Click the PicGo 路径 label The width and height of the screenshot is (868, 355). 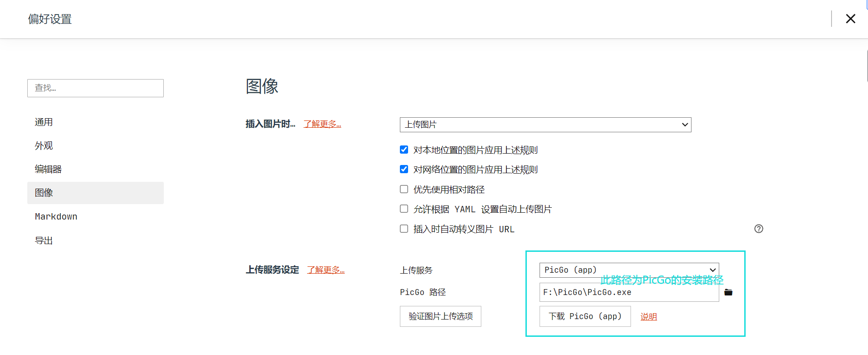point(423,292)
